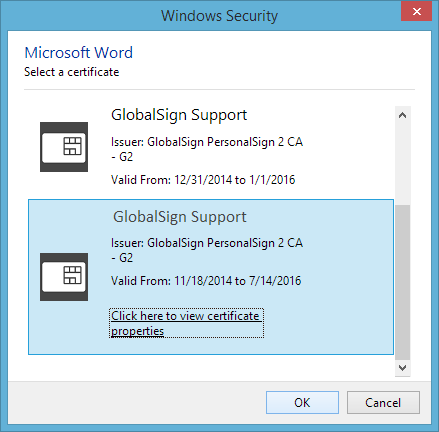
Task: Click the gray scrollbar thumb in the certificate list
Action: point(403,282)
